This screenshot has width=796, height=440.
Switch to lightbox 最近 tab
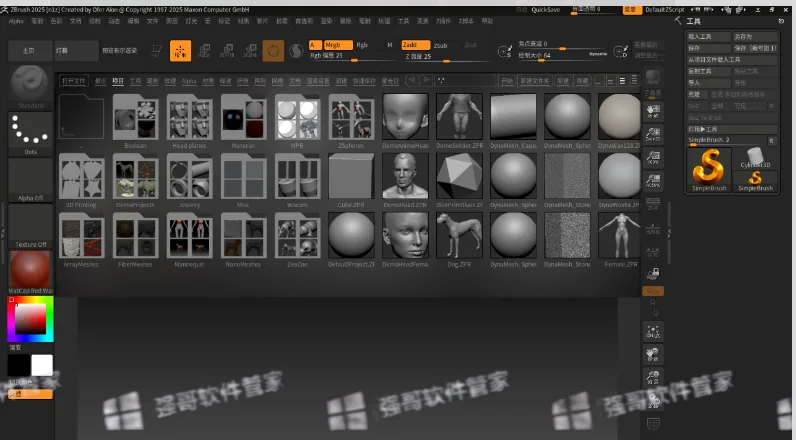point(101,81)
